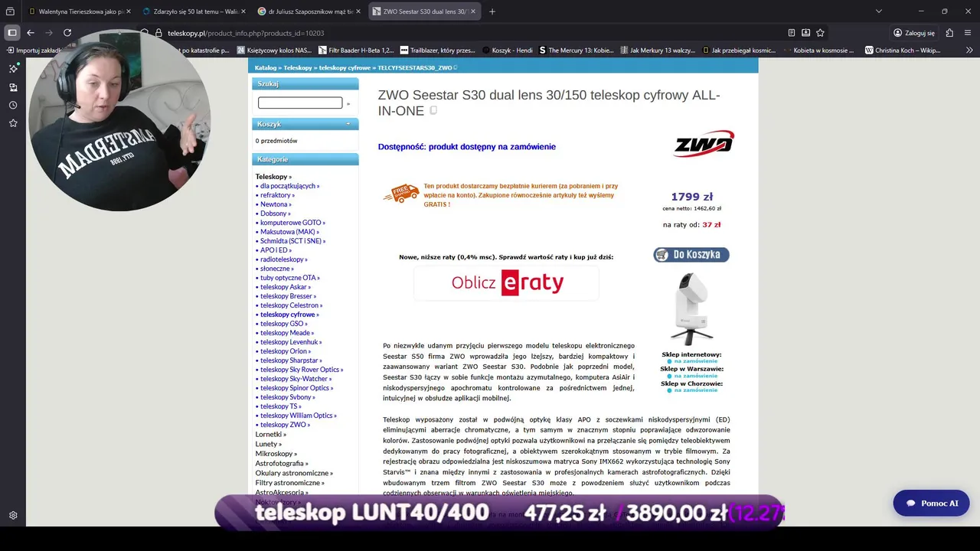Viewport: 980px width, 551px height.
Task: Open the tab overview button in the title bar
Action: 10,11
